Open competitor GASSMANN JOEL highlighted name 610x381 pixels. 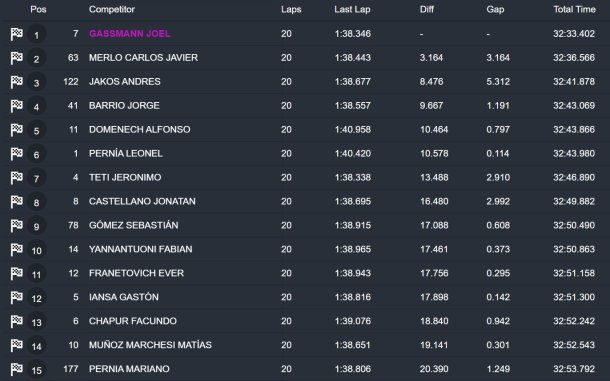130,34
